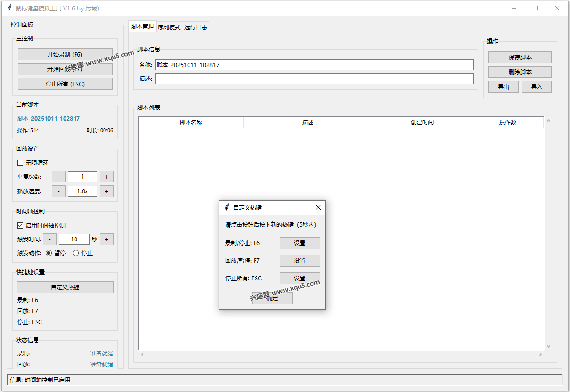Close the 自定义热键 dialog
Screen dimensions: 570x392
point(318,207)
